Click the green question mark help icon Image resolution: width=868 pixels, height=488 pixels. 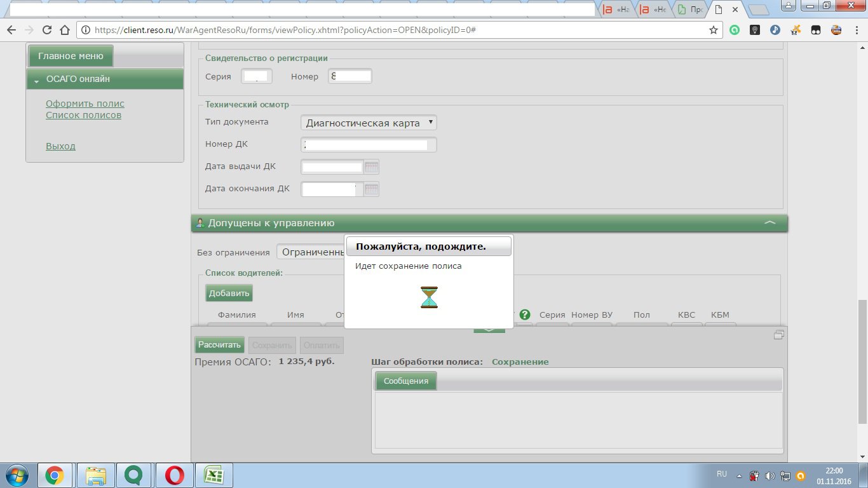tap(525, 315)
